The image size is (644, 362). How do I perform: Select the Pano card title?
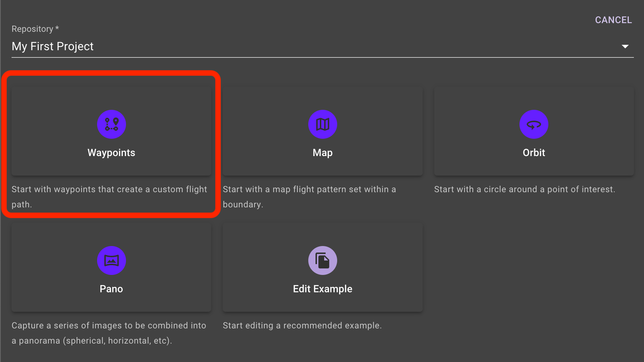tap(111, 289)
